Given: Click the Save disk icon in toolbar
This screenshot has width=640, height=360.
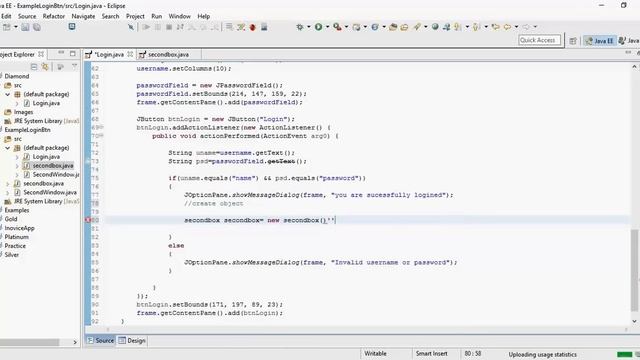Looking at the screenshot, I should click(x=25, y=27).
